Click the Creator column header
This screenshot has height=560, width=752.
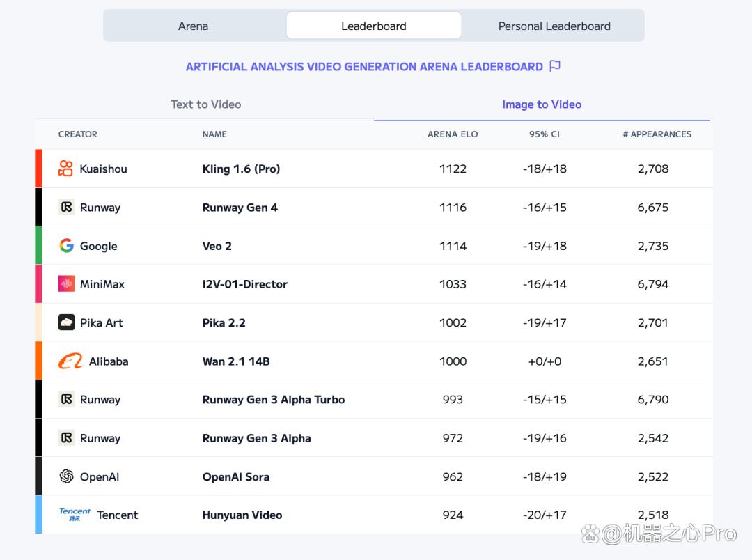pos(78,134)
